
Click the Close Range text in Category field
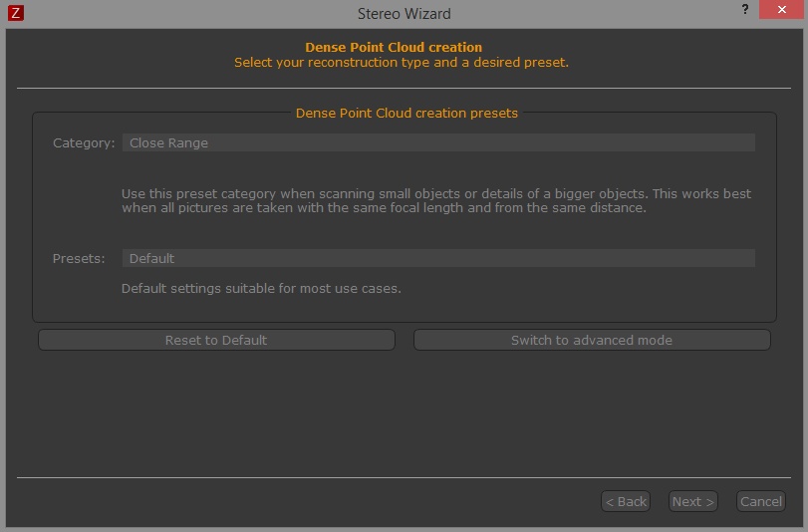click(x=168, y=142)
